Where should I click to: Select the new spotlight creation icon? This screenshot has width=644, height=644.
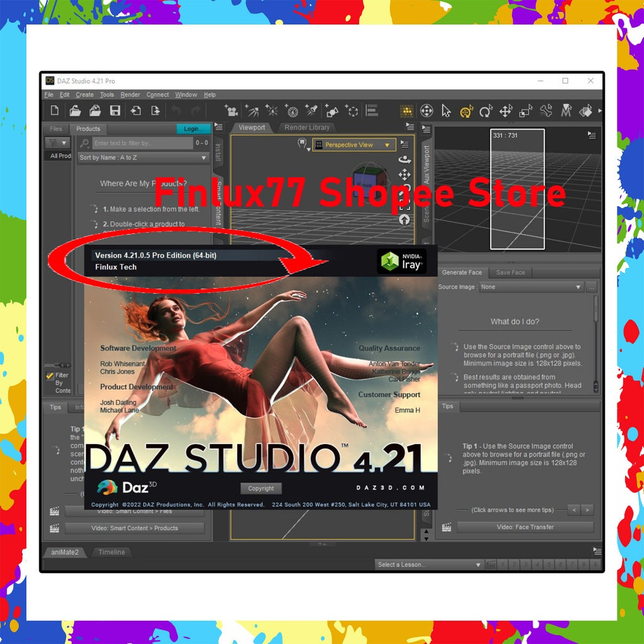311,111
